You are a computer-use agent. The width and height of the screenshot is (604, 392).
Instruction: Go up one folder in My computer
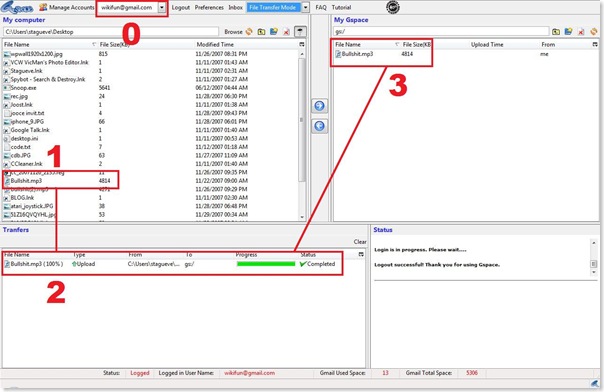click(x=262, y=32)
